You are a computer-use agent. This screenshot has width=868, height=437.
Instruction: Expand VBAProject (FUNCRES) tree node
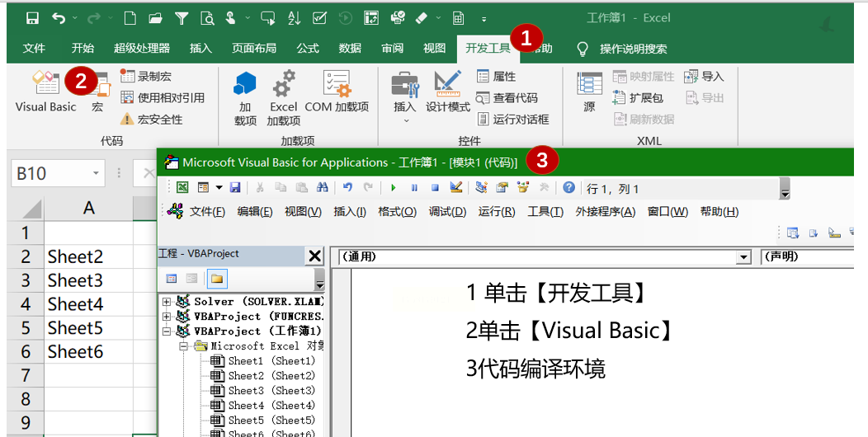tap(166, 317)
